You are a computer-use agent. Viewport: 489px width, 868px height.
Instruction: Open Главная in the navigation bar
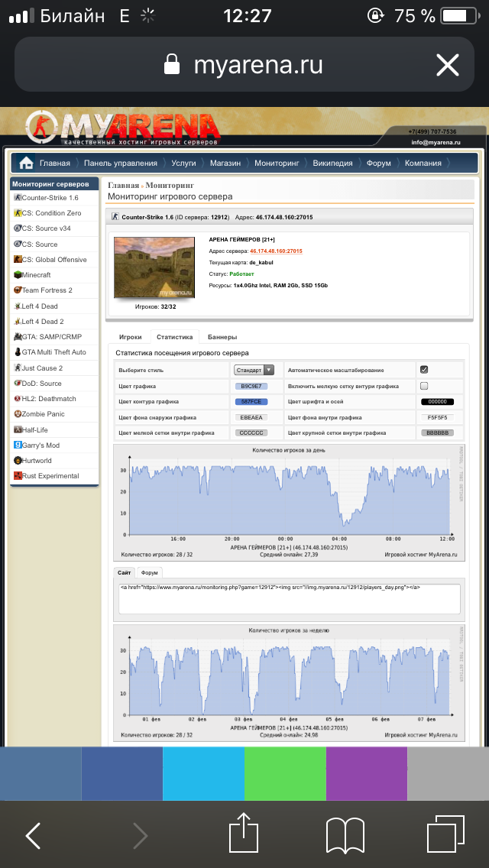[x=54, y=164]
